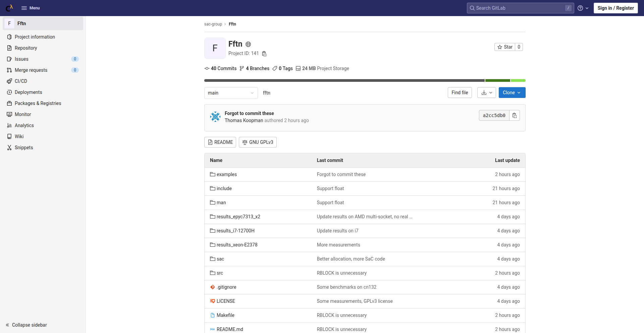The image size is (644, 333).
Task: Expand the main branch selector
Action: coord(231,93)
